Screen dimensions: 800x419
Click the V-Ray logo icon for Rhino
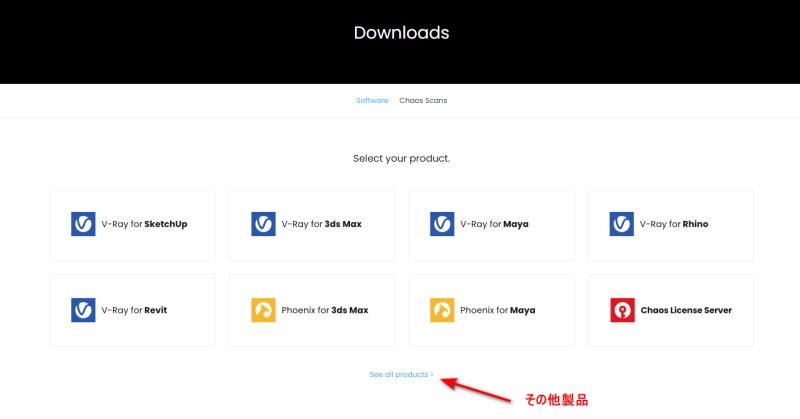coord(622,224)
